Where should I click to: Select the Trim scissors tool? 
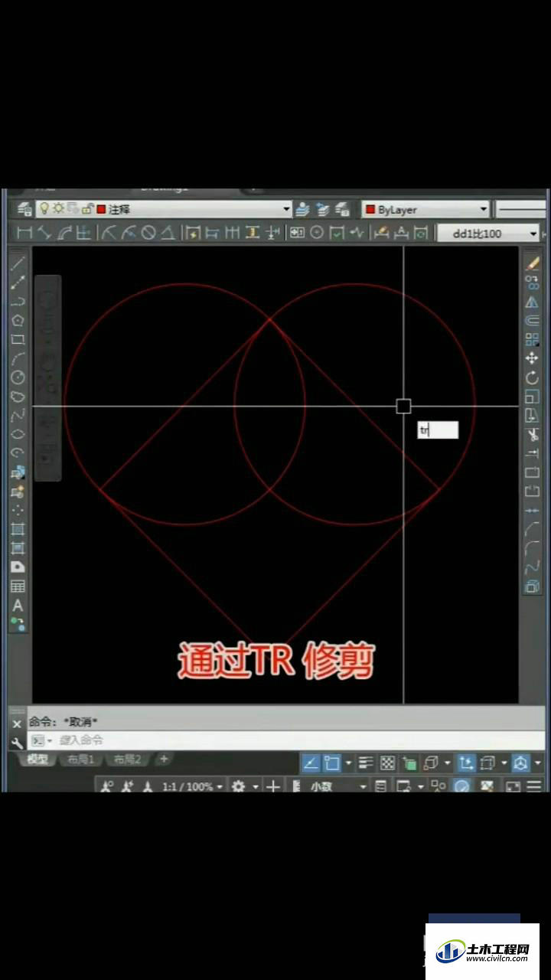[533, 434]
